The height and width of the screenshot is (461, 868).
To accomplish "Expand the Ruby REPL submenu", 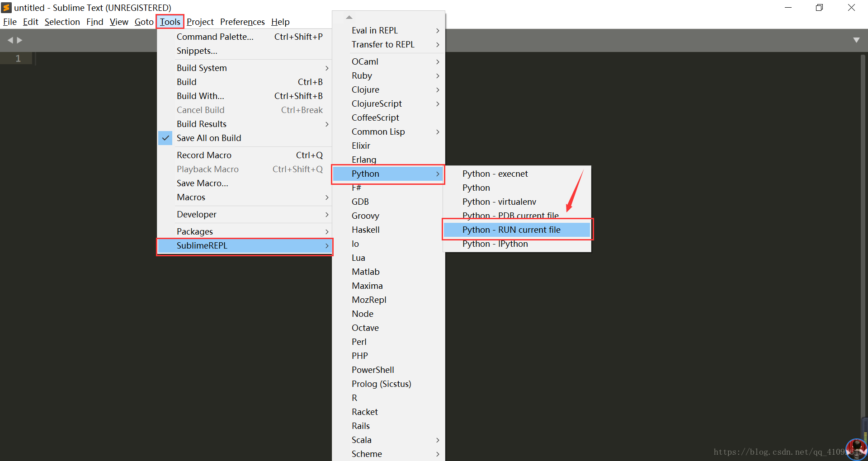I will [388, 75].
